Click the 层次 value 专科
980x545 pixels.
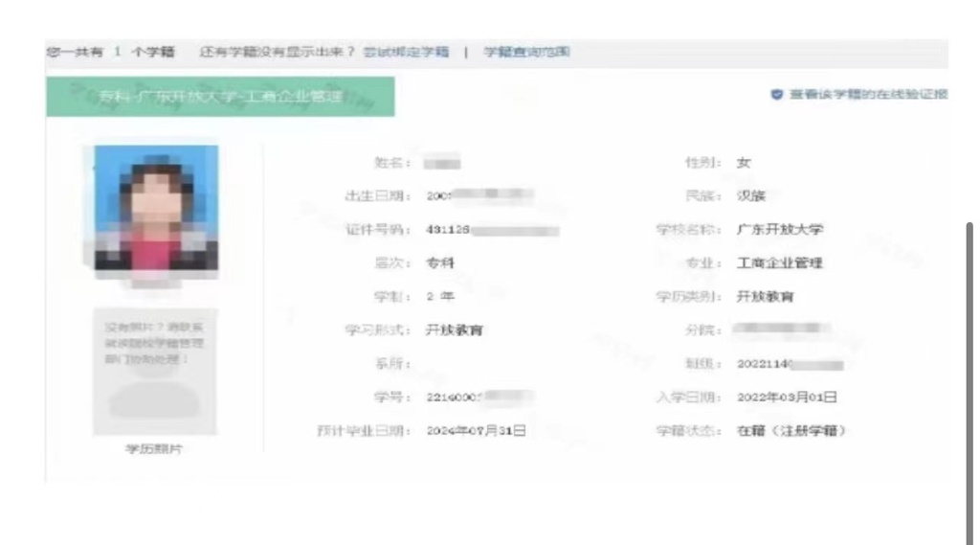click(x=440, y=263)
